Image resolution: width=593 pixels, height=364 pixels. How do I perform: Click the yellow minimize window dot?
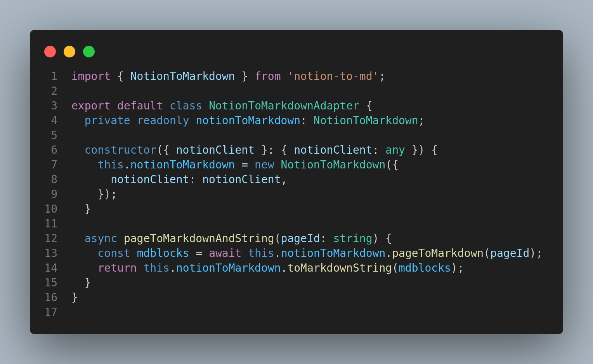69,52
